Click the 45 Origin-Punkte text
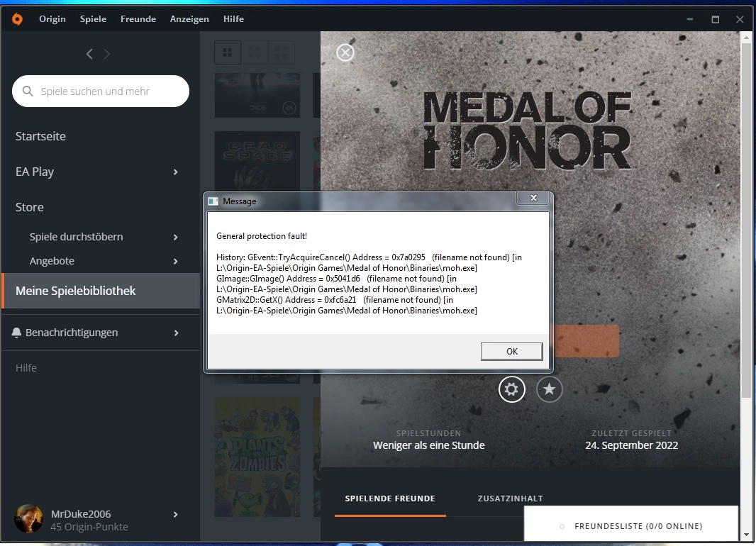The height and width of the screenshot is (546, 756). click(89, 527)
